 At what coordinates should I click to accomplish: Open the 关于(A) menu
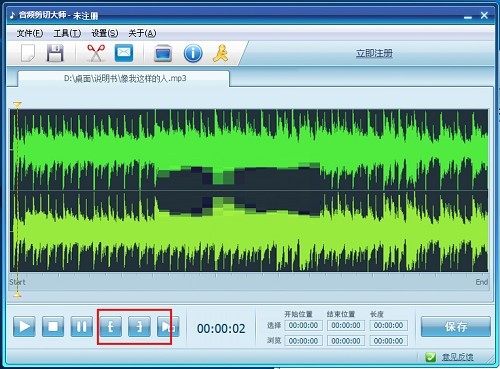coord(142,33)
